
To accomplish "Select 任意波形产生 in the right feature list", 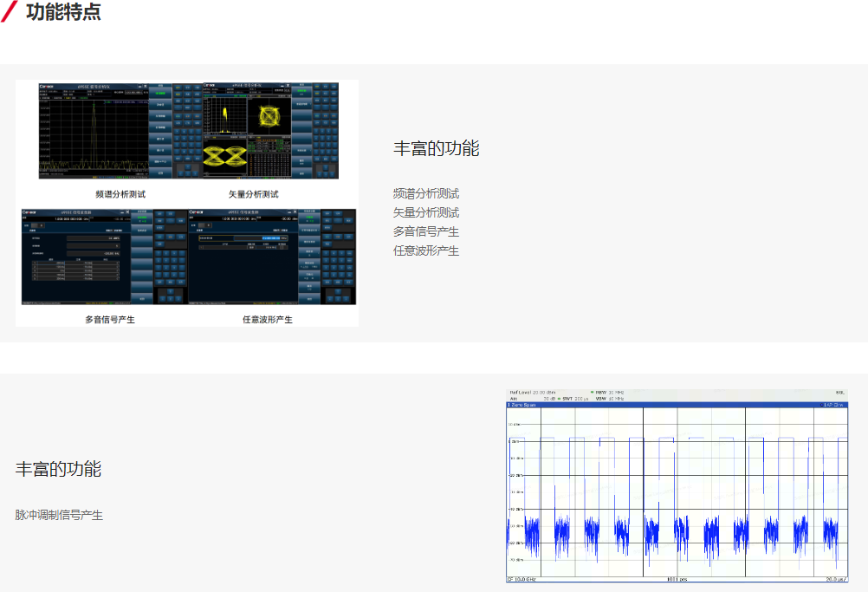I will click(426, 250).
